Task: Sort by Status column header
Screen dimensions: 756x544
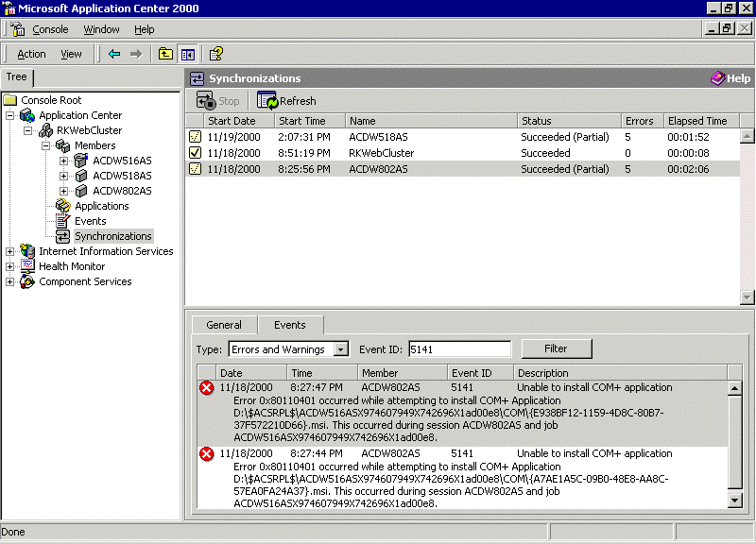Action: tap(569, 121)
